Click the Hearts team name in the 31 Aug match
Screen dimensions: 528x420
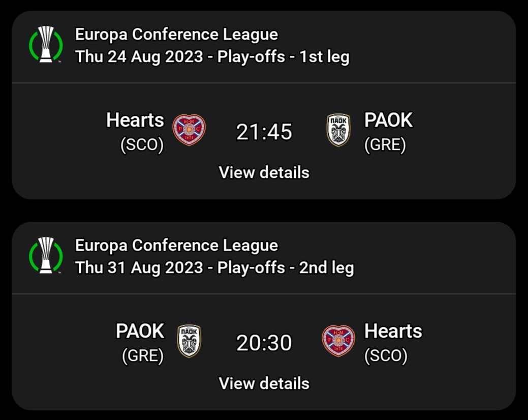pos(393,331)
